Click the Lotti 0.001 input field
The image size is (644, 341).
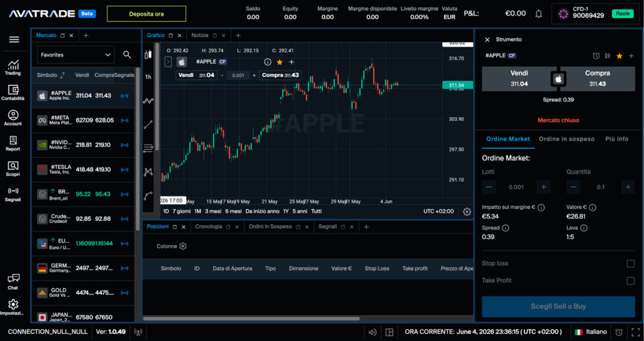coord(516,187)
